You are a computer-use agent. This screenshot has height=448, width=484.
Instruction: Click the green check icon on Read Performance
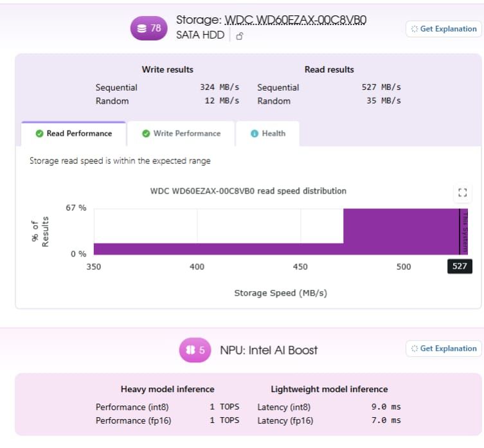point(39,134)
